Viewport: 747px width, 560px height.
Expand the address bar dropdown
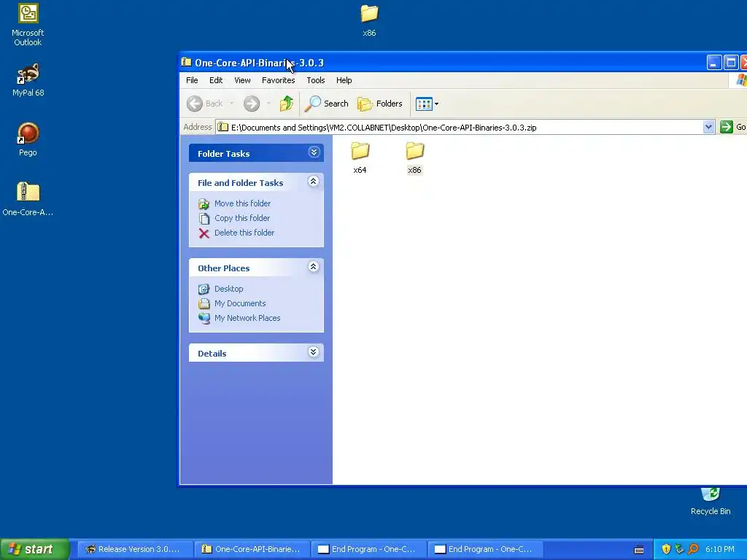coord(708,127)
